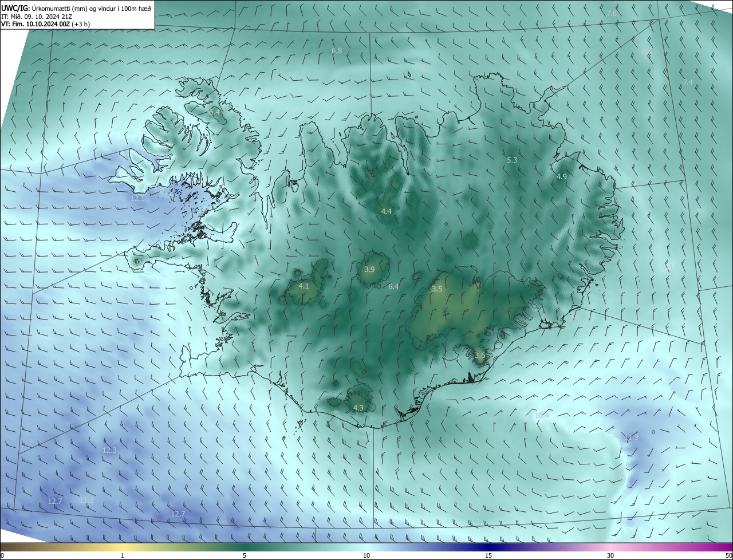Click the '10' tick on the color scale
The height and width of the screenshot is (560, 733).
coord(366,556)
